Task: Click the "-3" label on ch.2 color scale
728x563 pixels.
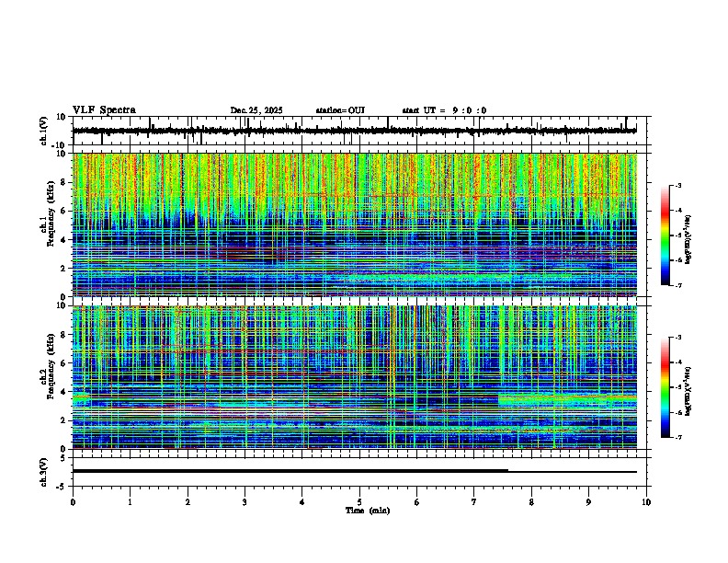Action: [x=677, y=338]
